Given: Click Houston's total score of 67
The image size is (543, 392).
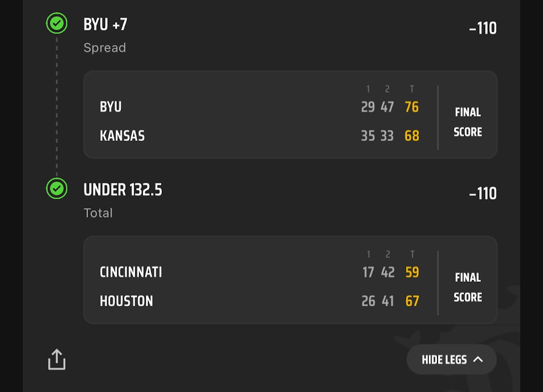Looking at the screenshot, I should [x=411, y=301].
